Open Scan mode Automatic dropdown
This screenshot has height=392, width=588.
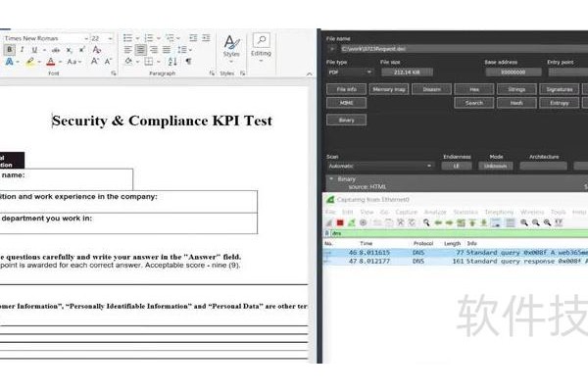point(380,166)
